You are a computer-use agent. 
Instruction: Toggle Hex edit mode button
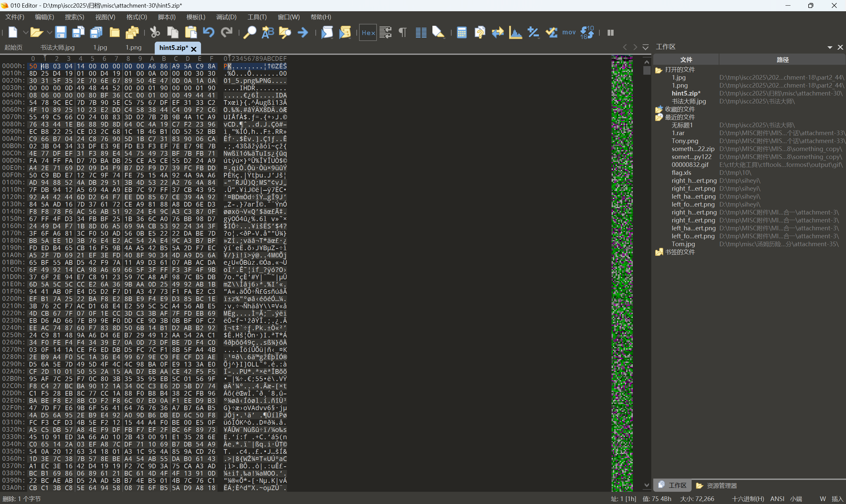coord(368,33)
